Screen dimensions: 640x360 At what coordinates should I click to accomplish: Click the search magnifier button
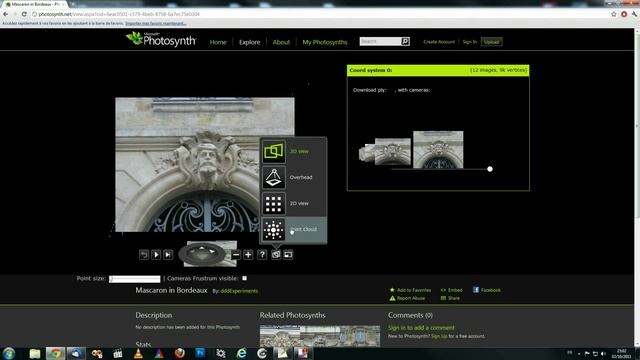[x=405, y=41]
